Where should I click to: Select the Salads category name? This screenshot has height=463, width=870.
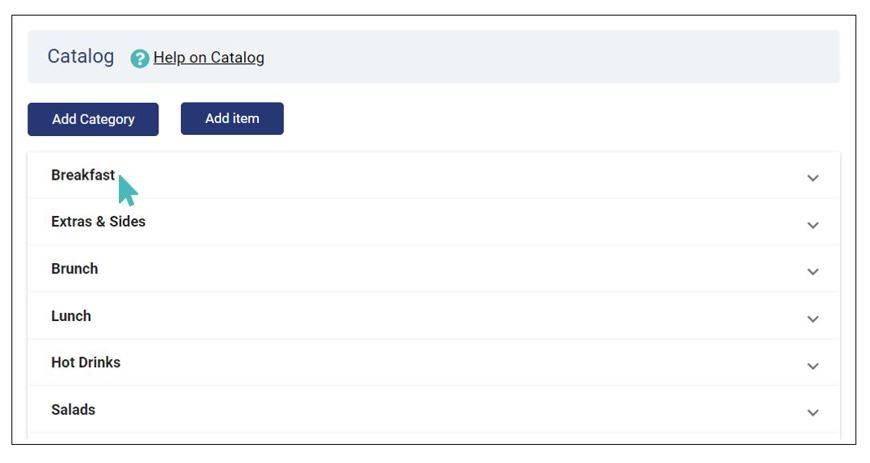(x=73, y=410)
